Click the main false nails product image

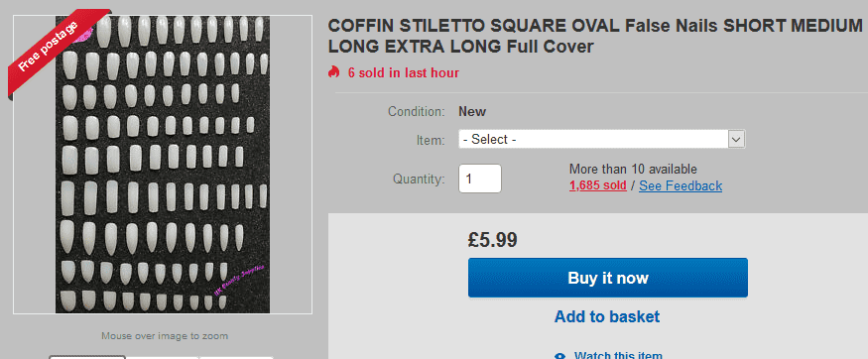163,165
